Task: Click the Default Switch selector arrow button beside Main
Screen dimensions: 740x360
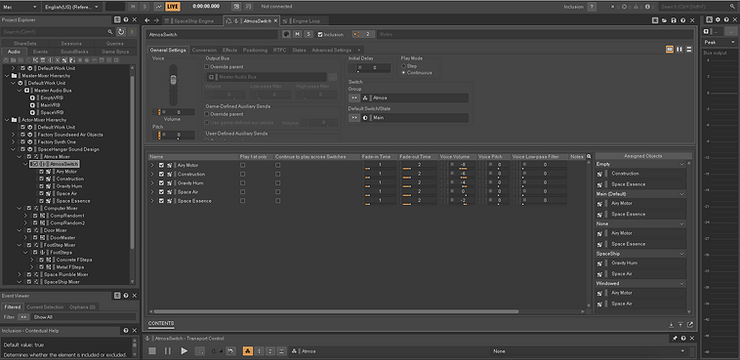Action: click(353, 118)
